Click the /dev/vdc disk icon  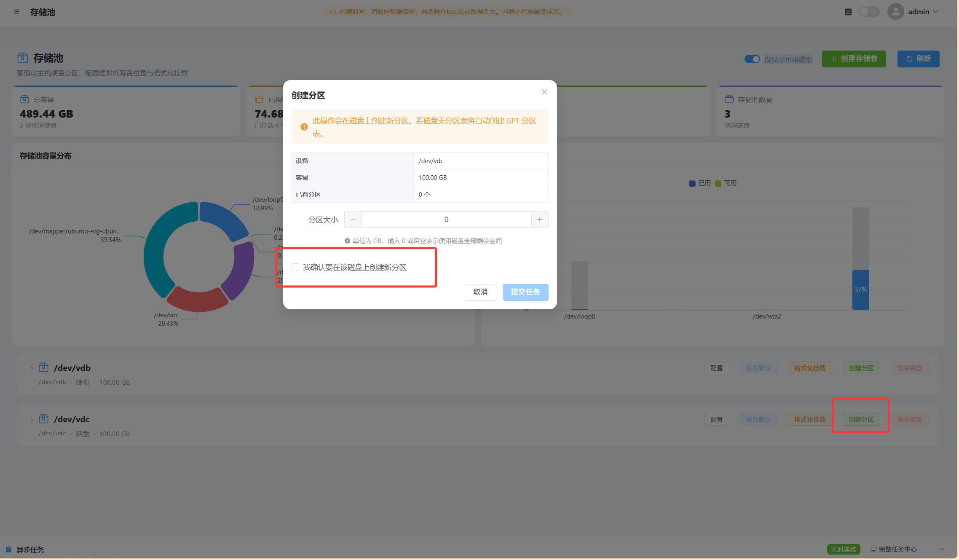pyautogui.click(x=44, y=419)
